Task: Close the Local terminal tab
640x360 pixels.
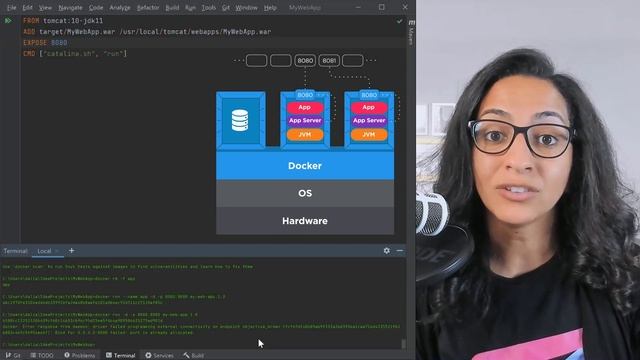Action: [x=57, y=251]
